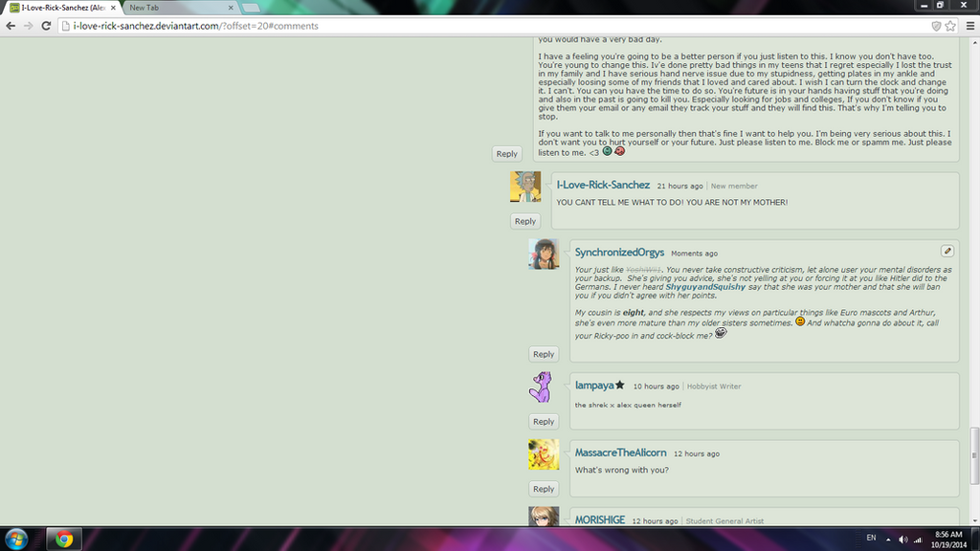Select the I-Love-Rick-Sanchez browser tab

62,8
